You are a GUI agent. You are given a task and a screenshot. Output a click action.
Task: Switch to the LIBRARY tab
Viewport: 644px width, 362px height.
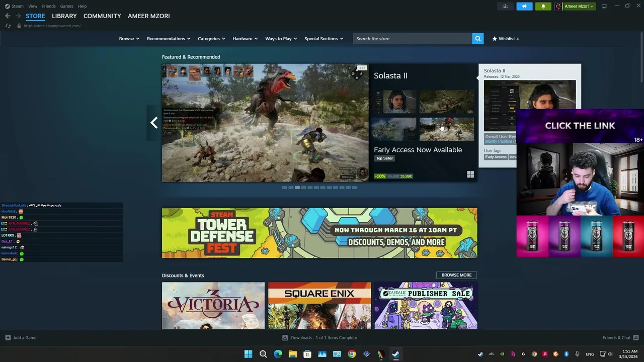(x=64, y=16)
